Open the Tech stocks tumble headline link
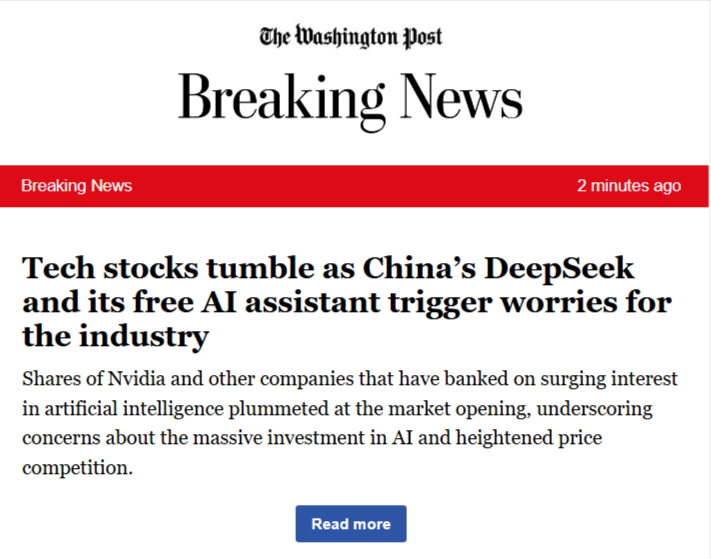This screenshot has height=559, width=711. pyautogui.click(x=347, y=302)
